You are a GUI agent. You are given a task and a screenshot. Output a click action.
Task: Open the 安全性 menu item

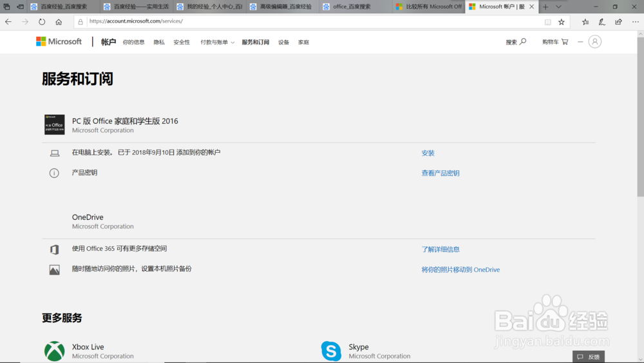182,43
